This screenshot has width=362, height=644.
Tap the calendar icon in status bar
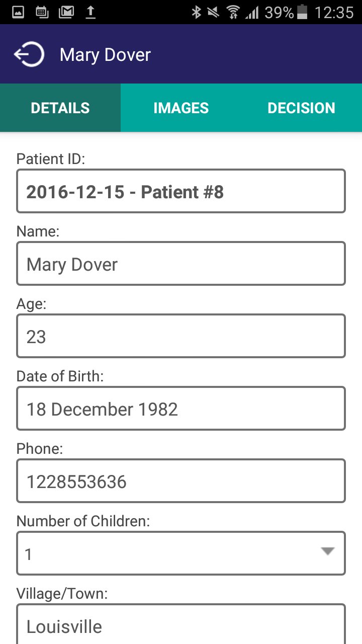click(42, 12)
